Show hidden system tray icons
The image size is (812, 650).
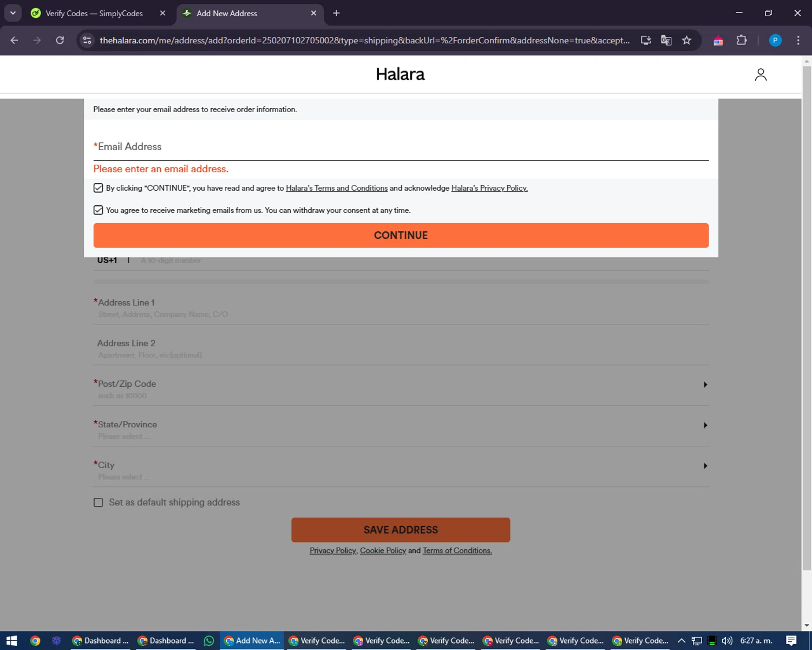(x=682, y=641)
